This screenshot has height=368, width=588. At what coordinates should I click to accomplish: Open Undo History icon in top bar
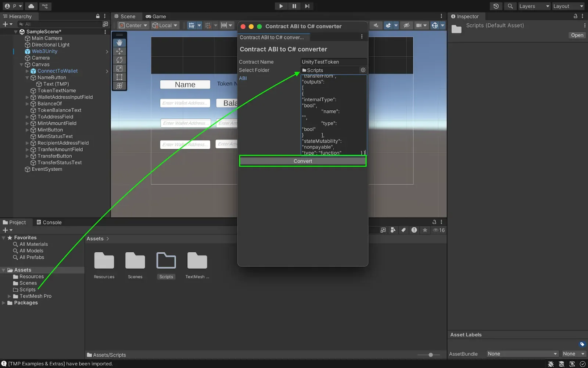[496, 6]
